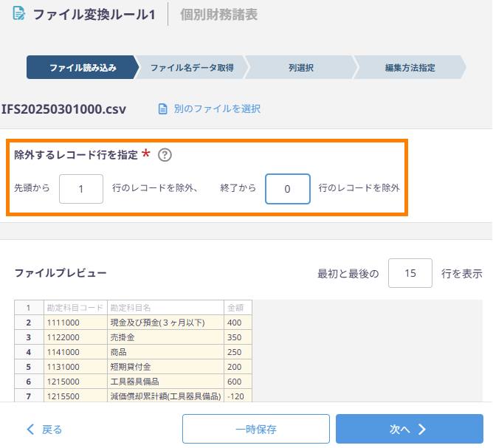This screenshot has width=493, height=448.
Task: Click cell 1141000
Action: pyautogui.click(x=75, y=352)
